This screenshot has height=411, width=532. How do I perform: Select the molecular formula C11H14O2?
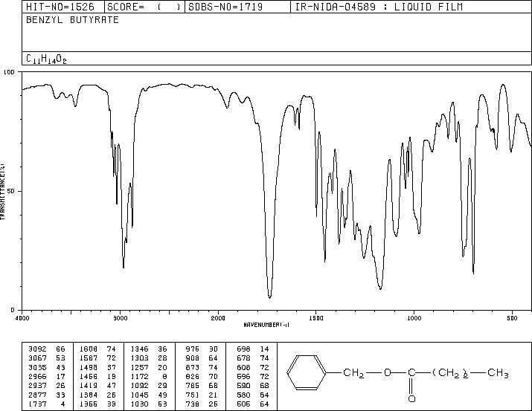click(x=46, y=59)
